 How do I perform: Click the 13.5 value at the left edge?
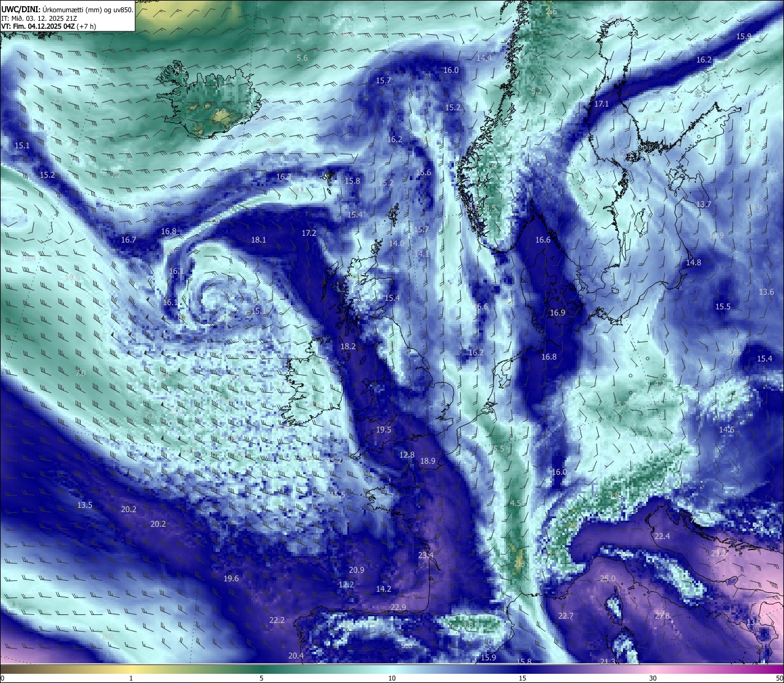[85, 505]
